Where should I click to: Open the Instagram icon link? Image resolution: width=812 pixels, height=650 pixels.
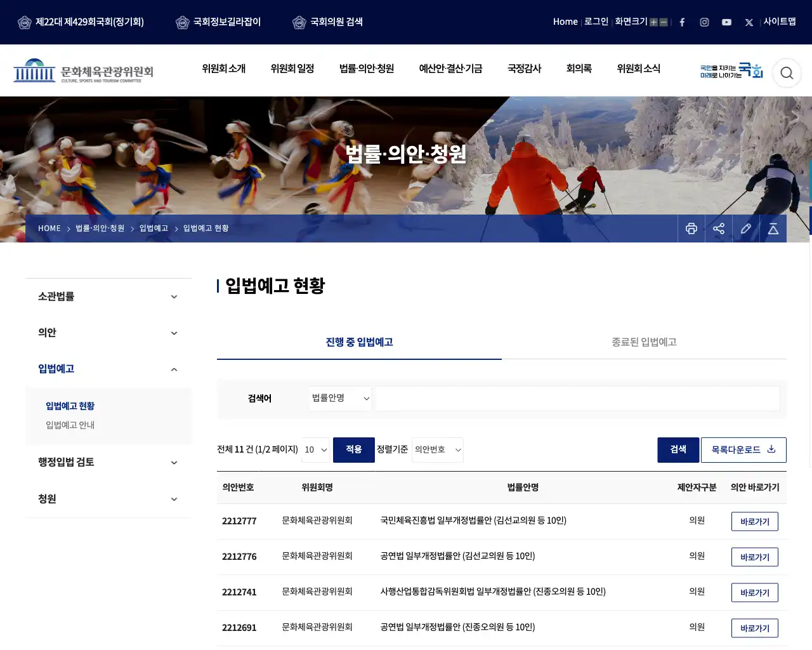(704, 22)
